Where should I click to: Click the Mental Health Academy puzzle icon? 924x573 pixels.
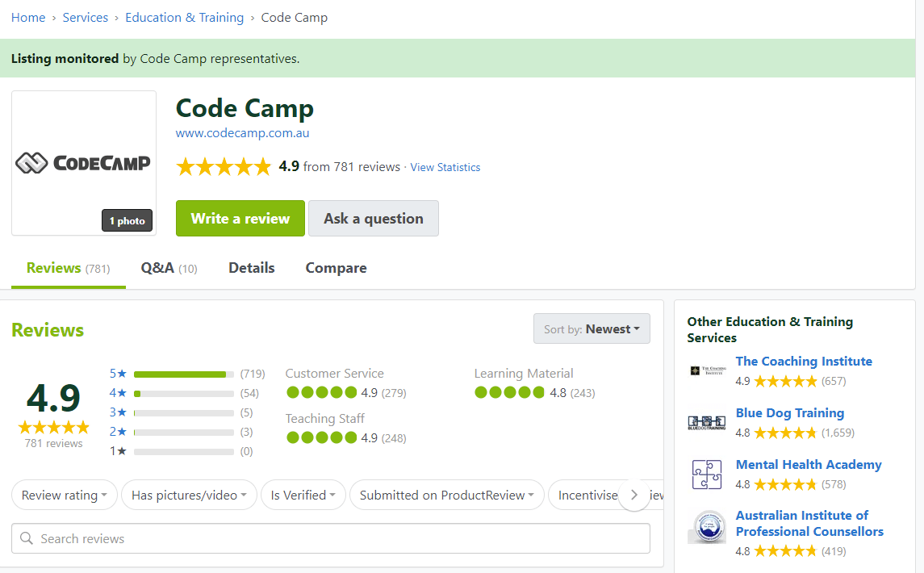point(706,474)
